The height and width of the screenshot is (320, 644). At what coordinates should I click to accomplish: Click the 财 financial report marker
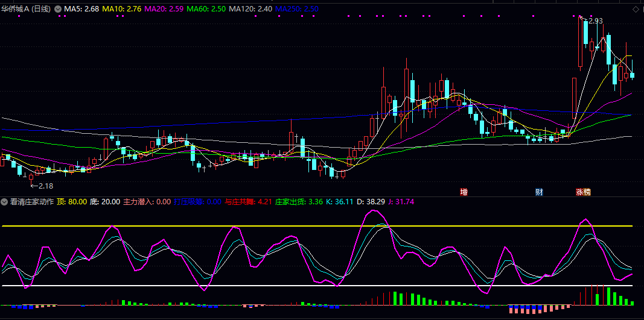pyautogui.click(x=539, y=192)
